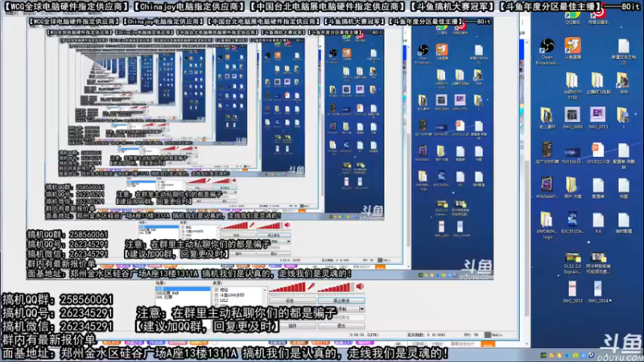The image size is (644, 362).
Task: Mute the microphone in OBS
Action: pos(311,286)
